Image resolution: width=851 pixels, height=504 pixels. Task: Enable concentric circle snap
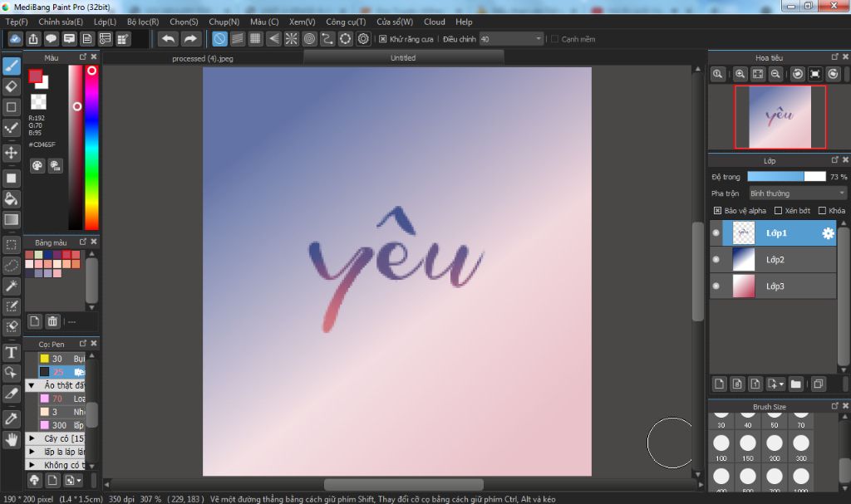coord(309,39)
